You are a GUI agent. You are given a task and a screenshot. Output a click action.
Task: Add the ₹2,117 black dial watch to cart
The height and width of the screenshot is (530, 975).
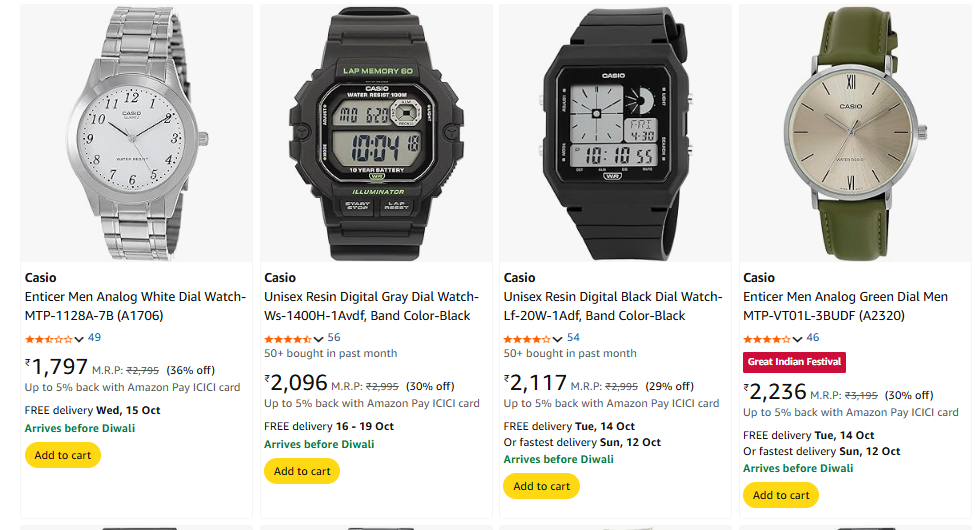[541, 486]
